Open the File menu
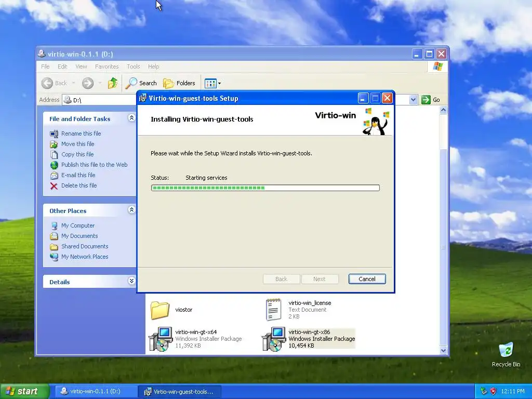The image size is (532, 399). (x=45, y=66)
